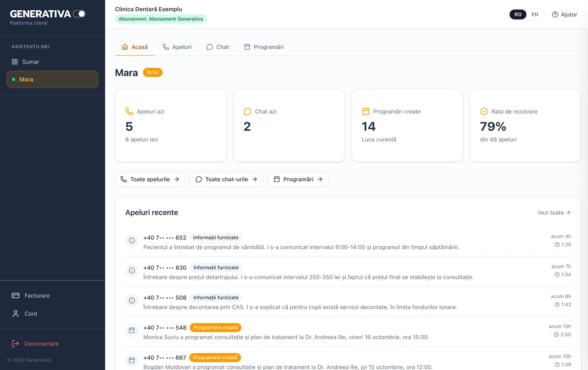Select the Mara assistant in sidebar
588x370 pixels.
point(53,79)
